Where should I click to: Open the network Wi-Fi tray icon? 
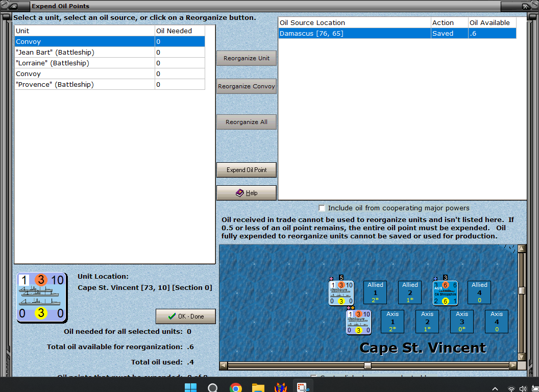pos(511,388)
